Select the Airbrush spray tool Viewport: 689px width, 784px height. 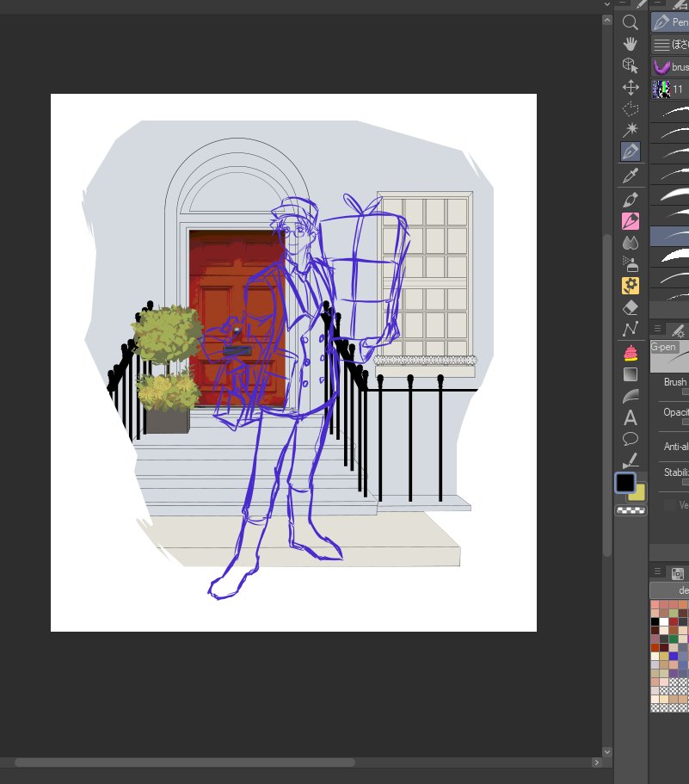click(x=630, y=264)
